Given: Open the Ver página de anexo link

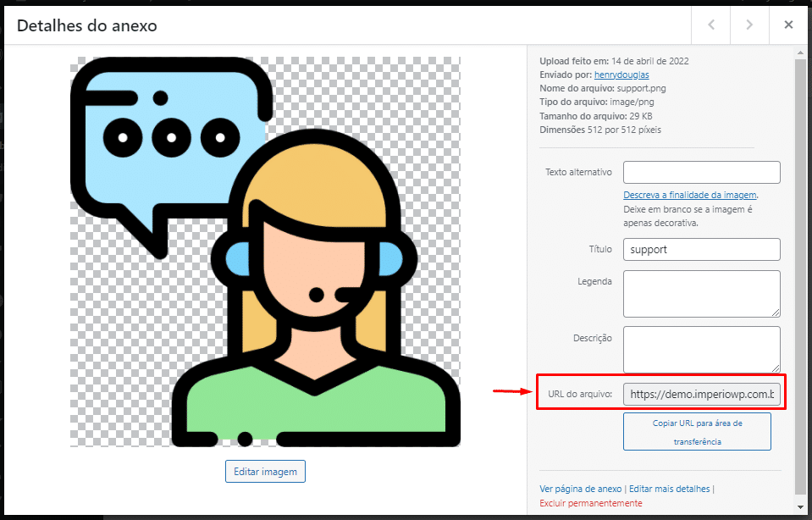Looking at the screenshot, I should coord(580,489).
